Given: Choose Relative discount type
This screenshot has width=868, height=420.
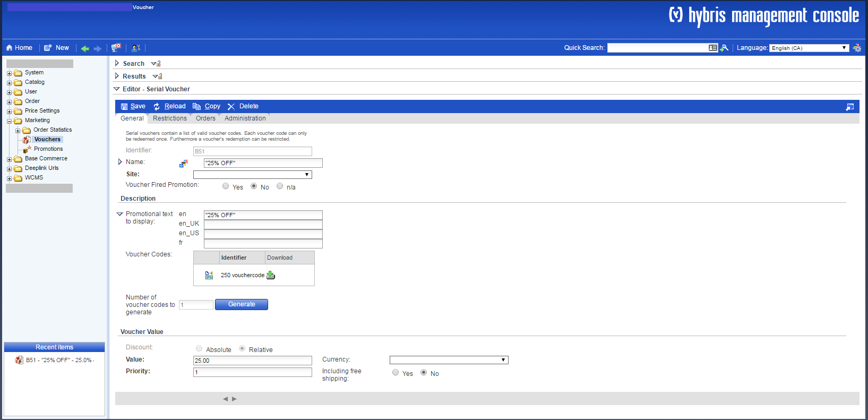Looking at the screenshot, I should [x=242, y=349].
